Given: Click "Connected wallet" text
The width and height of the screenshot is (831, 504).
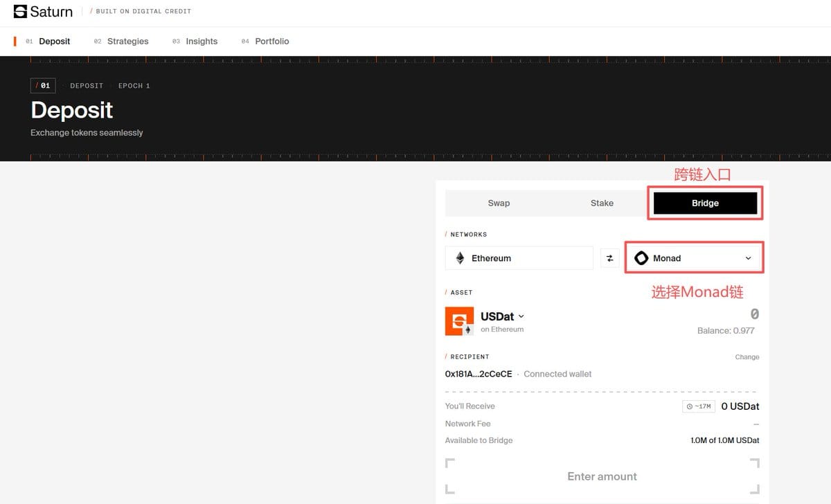Looking at the screenshot, I should tap(557, 374).
